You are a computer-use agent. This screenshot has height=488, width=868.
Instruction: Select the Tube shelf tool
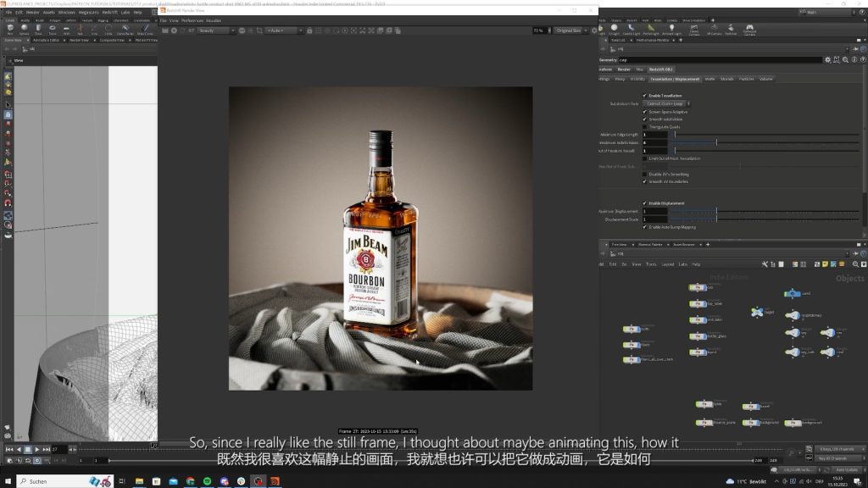(38, 28)
